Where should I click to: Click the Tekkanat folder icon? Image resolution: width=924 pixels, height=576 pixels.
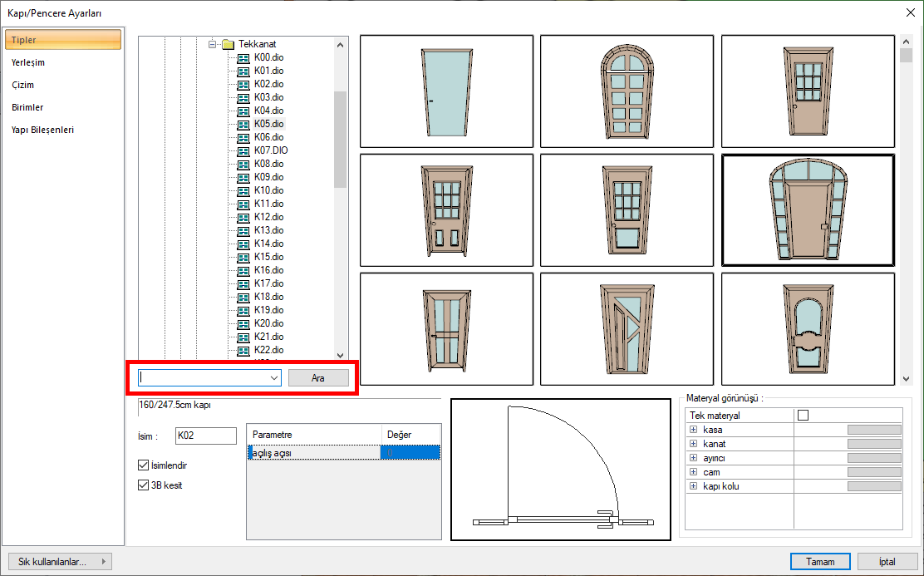click(228, 44)
